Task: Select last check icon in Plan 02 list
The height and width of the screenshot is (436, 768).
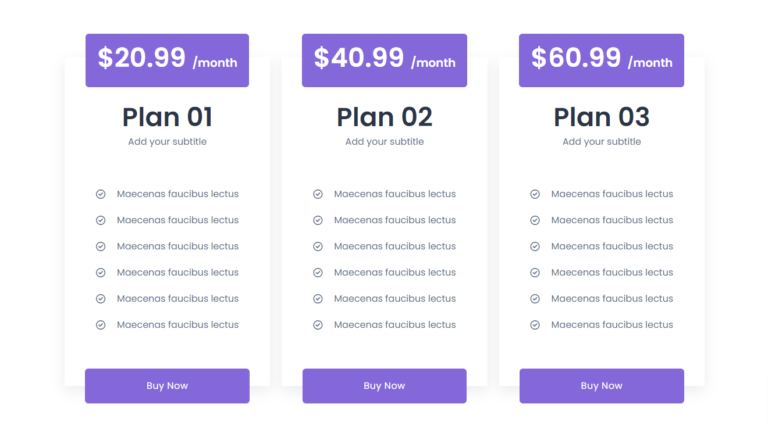Action: (x=318, y=325)
